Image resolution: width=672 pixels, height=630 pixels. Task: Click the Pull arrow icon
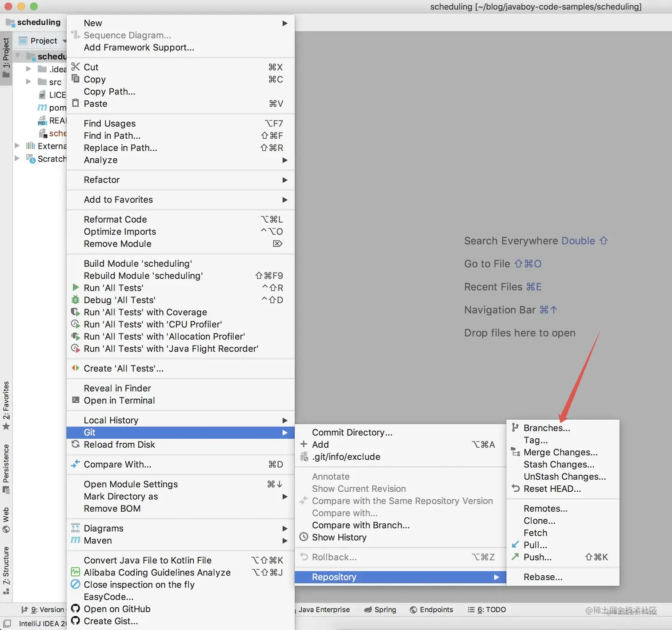[515, 544]
